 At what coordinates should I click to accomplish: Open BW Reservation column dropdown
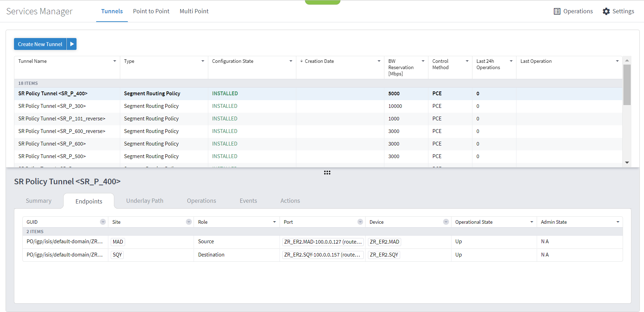coord(423,61)
